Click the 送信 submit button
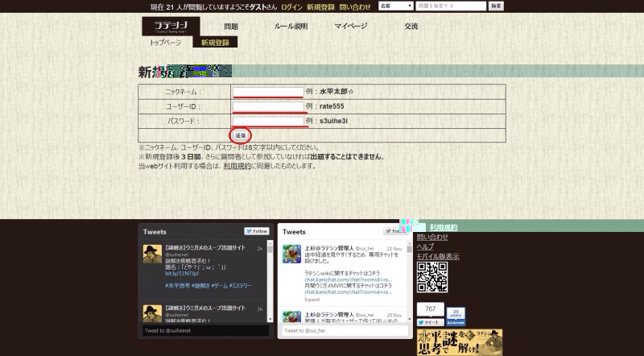The image size is (644, 356). (241, 135)
